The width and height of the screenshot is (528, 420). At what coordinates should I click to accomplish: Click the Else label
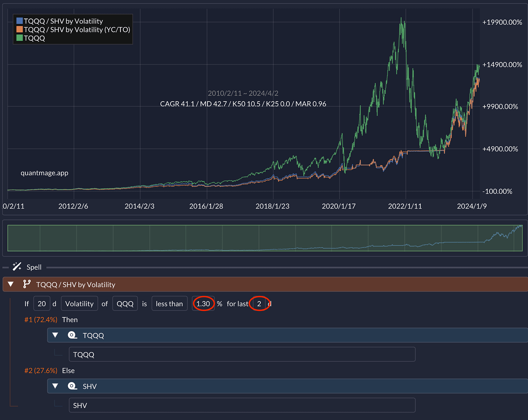68,370
